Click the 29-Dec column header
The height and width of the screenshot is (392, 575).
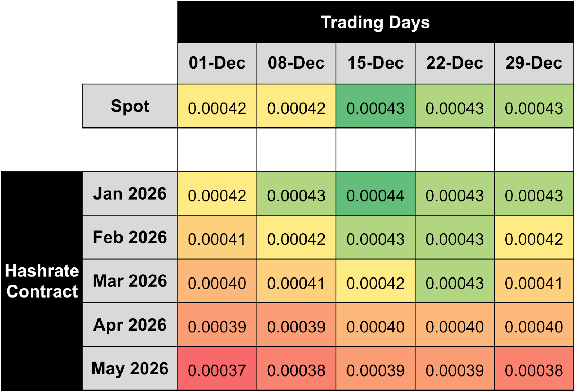[534, 63]
